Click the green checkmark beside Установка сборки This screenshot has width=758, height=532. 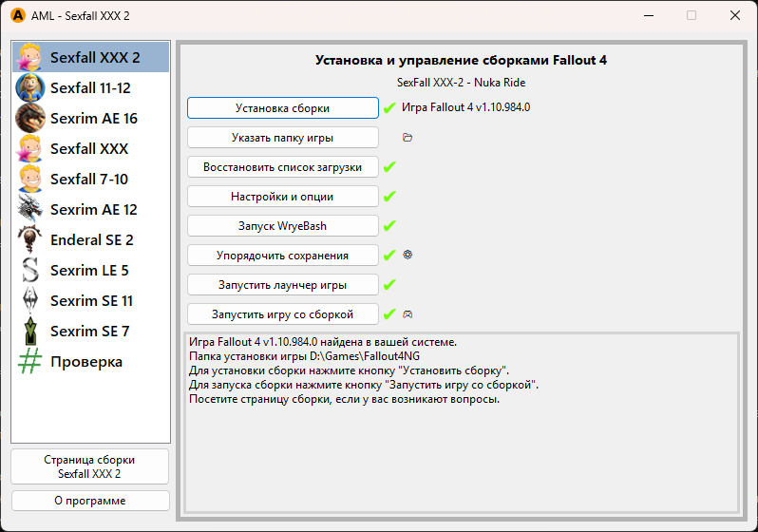pos(389,108)
